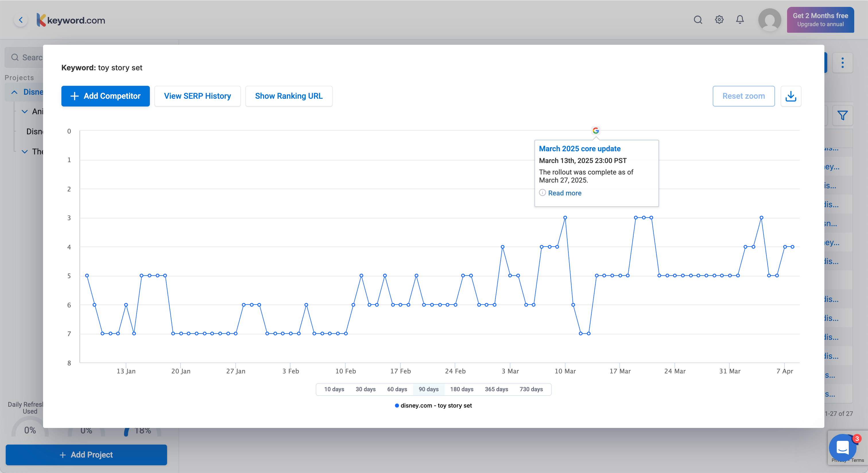Follow the Read more link
The height and width of the screenshot is (473, 868).
pos(564,193)
